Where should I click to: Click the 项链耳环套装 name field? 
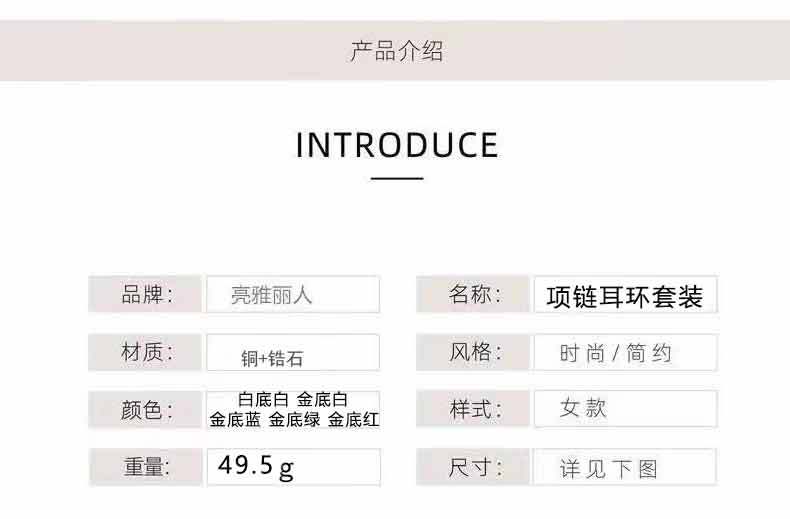(x=625, y=296)
